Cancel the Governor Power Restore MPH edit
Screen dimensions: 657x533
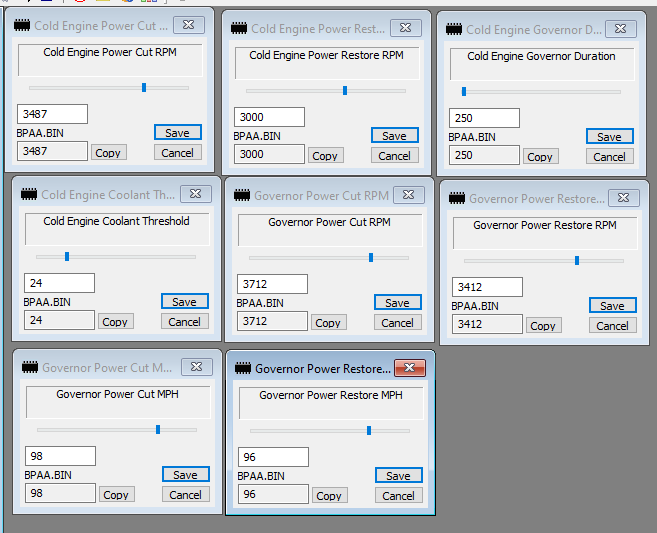coord(398,495)
